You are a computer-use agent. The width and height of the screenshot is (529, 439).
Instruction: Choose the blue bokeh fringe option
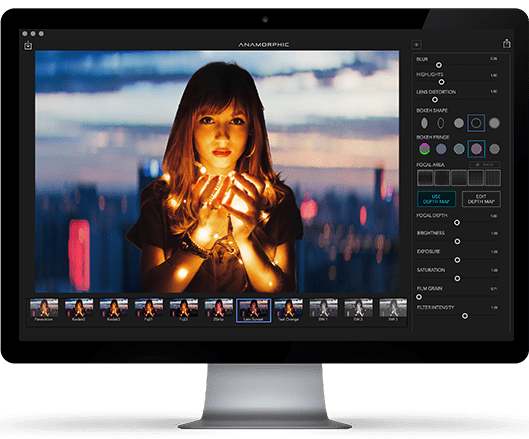pos(441,149)
